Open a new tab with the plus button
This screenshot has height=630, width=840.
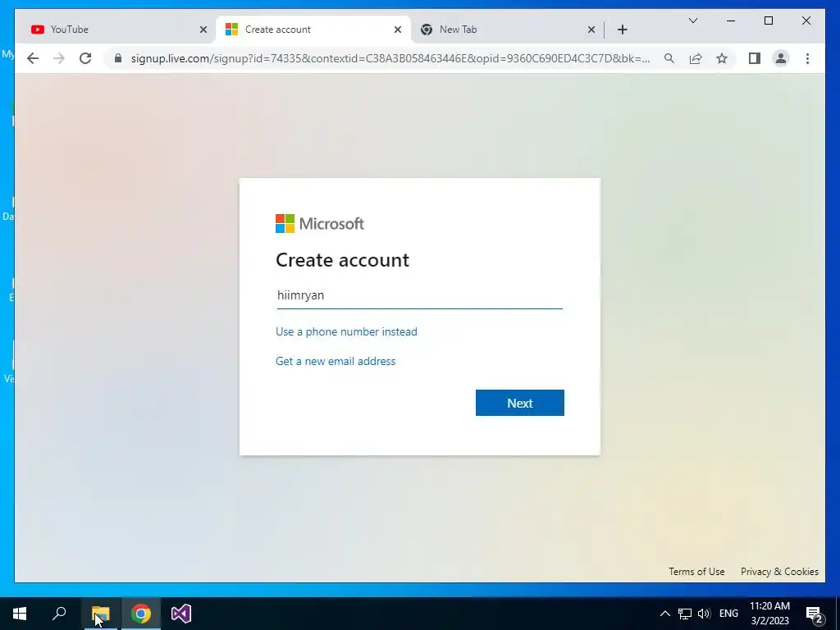623,30
